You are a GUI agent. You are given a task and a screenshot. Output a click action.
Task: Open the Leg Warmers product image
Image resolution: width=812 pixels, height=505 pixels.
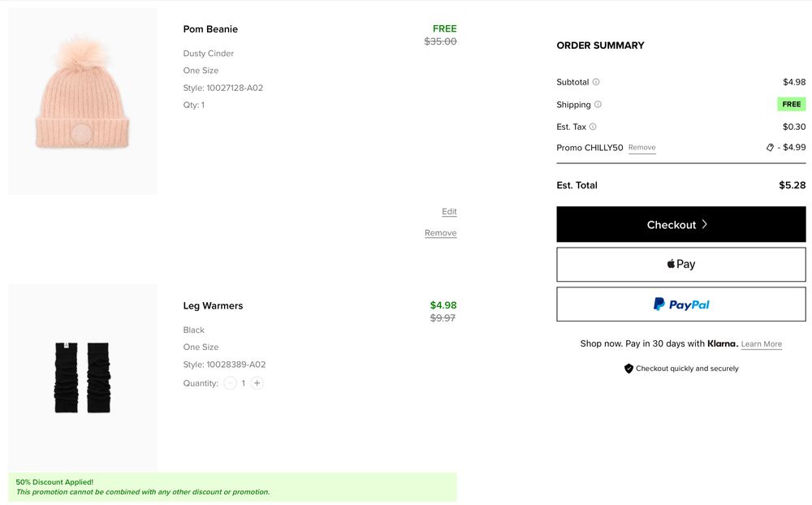pos(83,377)
